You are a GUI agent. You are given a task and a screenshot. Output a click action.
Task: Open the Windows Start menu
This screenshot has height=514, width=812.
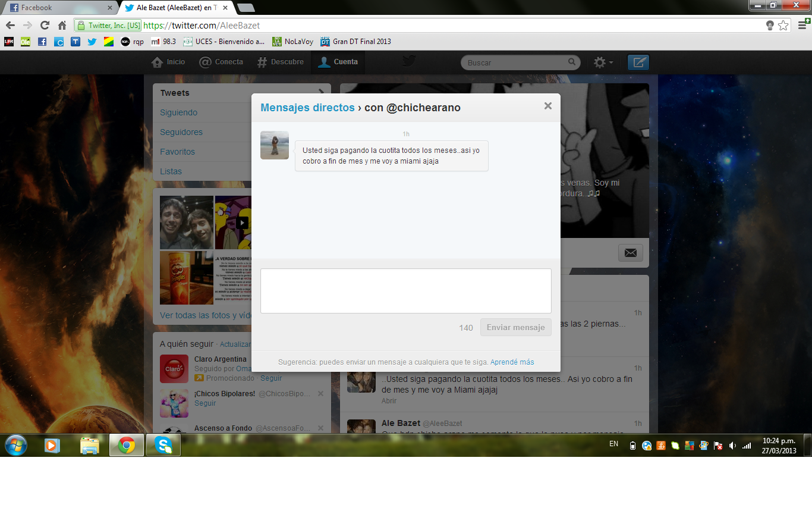[x=16, y=445]
